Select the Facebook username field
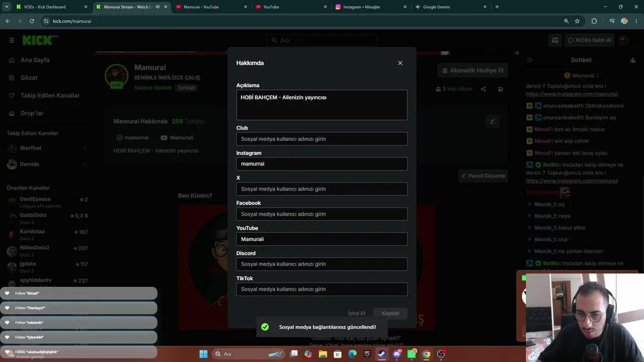The height and width of the screenshot is (362, 644). tap(321, 214)
